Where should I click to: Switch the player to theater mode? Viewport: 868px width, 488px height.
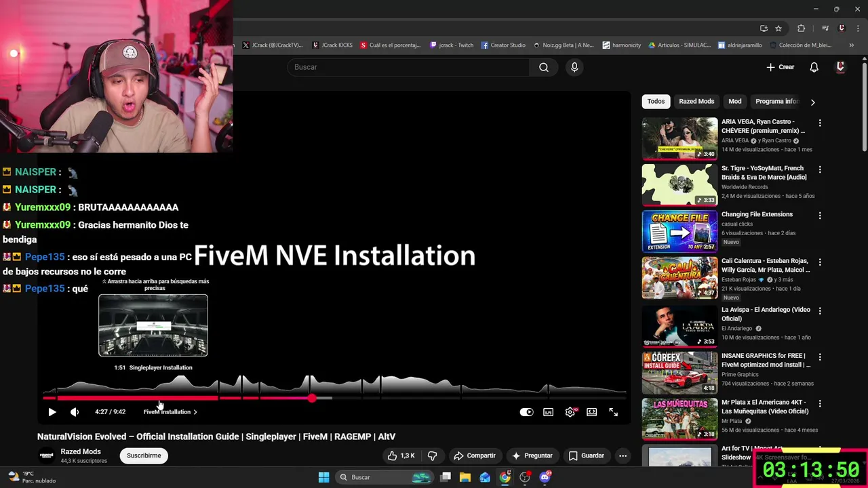pyautogui.click(x=592, y=412)
